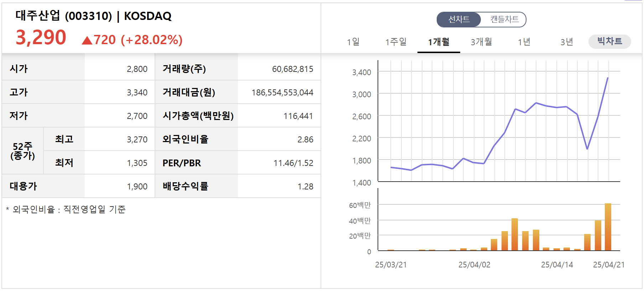Click the current price 3,290
This screenshot has width=644, height=292.
[x=41, y=37]
